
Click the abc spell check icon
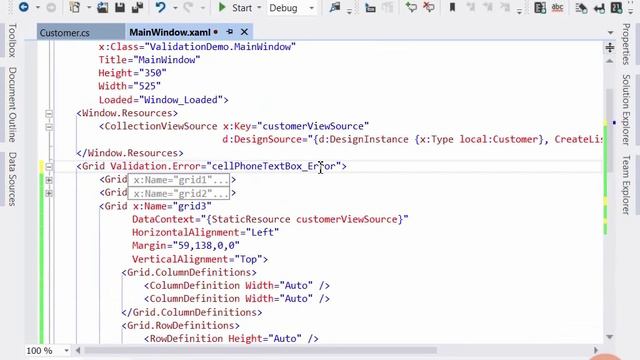tap(558, 7)
